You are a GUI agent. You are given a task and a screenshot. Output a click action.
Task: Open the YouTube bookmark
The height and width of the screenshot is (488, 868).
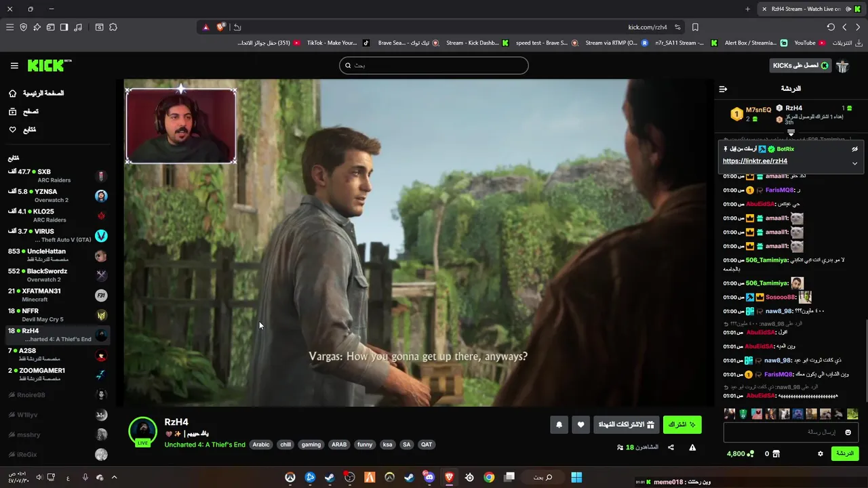[810, 43]
